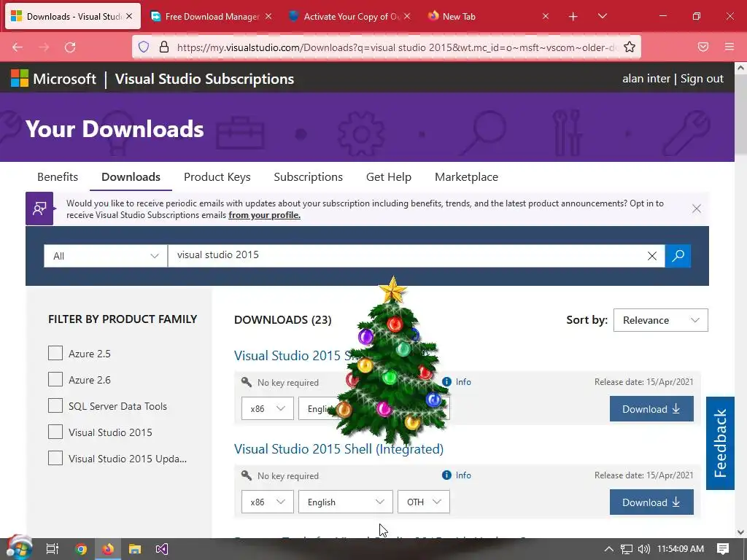Image resolution: width=747 pixels, height=560 pixels.
Task: List all tabs with the chevron
Action: click(x=602, y=16)
